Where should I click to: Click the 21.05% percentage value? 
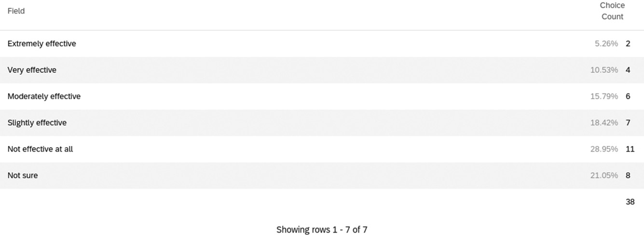click(604, 176)
